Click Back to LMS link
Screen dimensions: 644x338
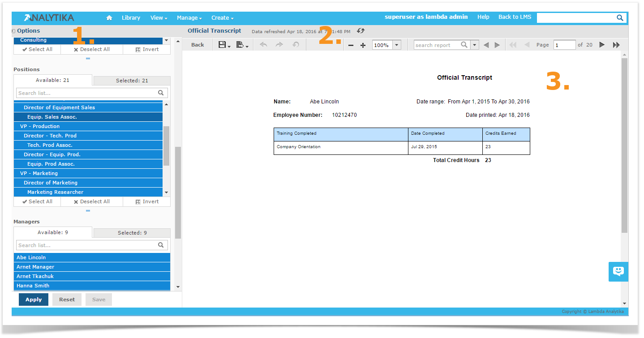click(515, 17)
